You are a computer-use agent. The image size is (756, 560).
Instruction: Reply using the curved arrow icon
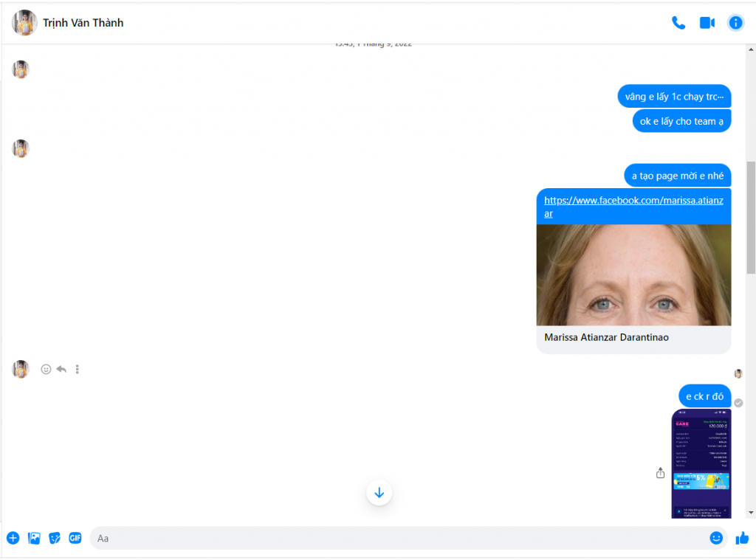coord(61,369)
